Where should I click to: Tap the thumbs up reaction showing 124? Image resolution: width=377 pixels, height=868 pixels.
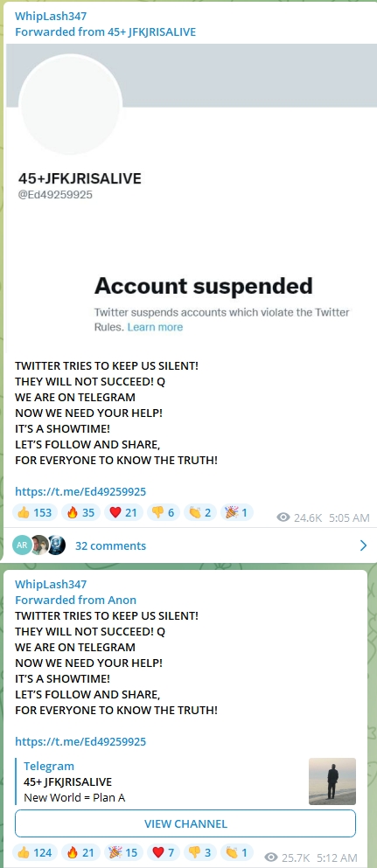coord(34,852)
